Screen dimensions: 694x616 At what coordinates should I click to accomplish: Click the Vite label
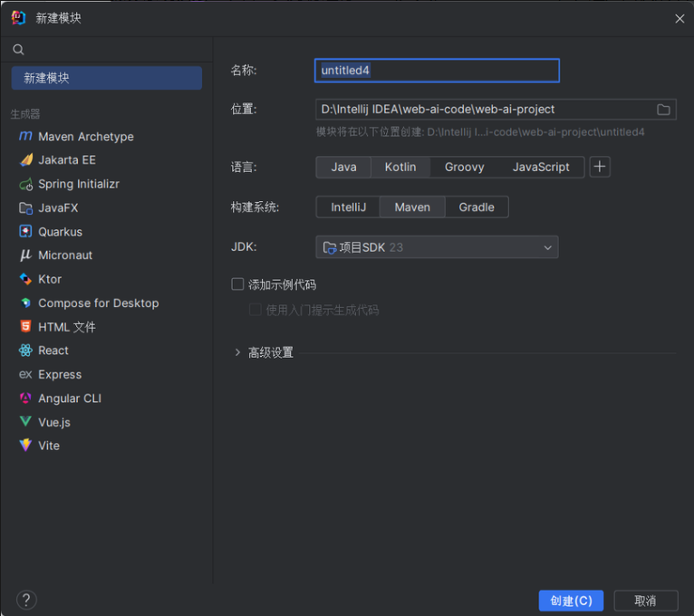click(49, 446)
